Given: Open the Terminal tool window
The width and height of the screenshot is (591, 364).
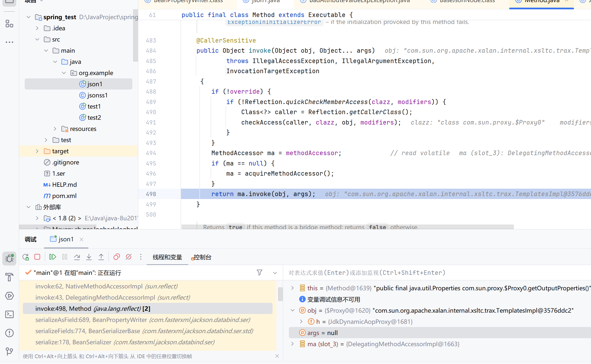Looking at the screenshot, I should click(9, 314).
